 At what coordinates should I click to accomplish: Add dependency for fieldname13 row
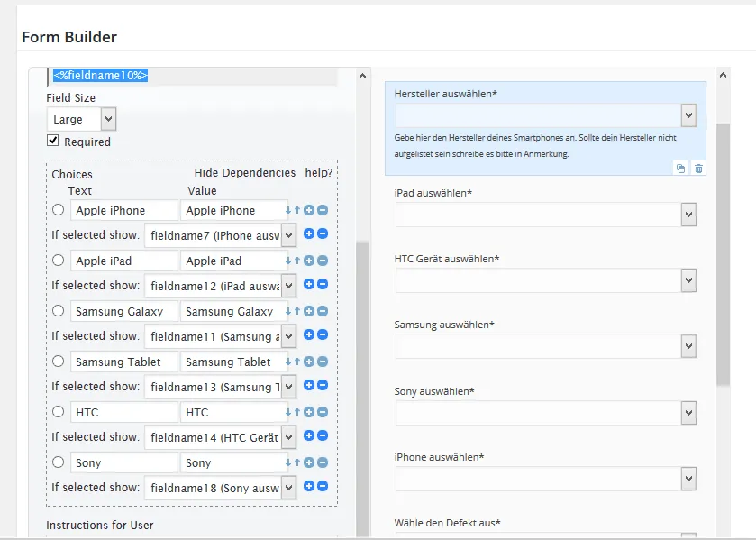coord(309,385)
